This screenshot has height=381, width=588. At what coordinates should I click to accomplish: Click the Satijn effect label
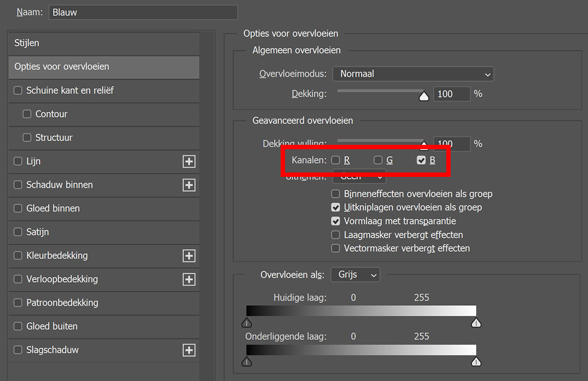click(37, 232)
